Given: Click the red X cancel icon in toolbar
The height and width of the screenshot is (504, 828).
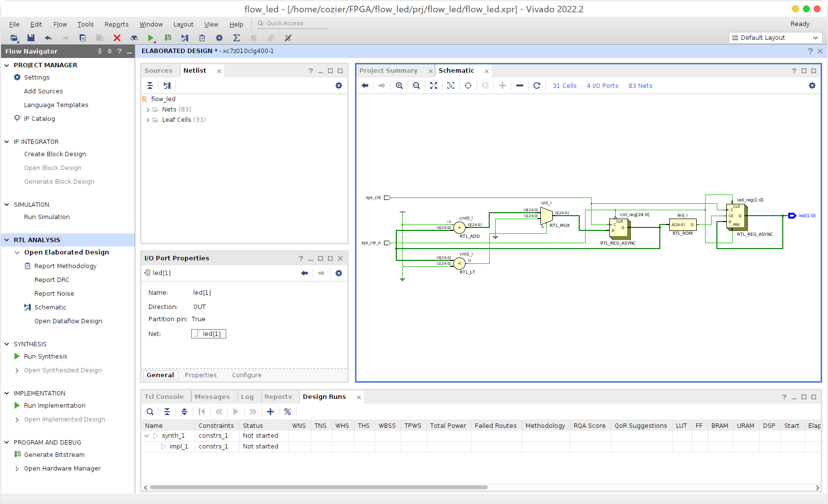Looking at the screenshot, I should click(117, 38).
